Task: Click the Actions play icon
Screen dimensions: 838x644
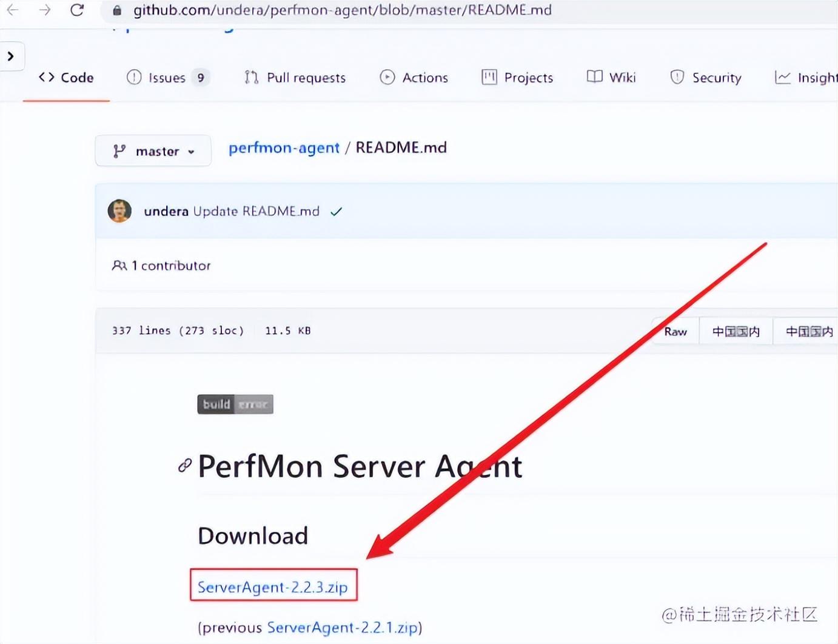Action: click(x=387, y=77)
